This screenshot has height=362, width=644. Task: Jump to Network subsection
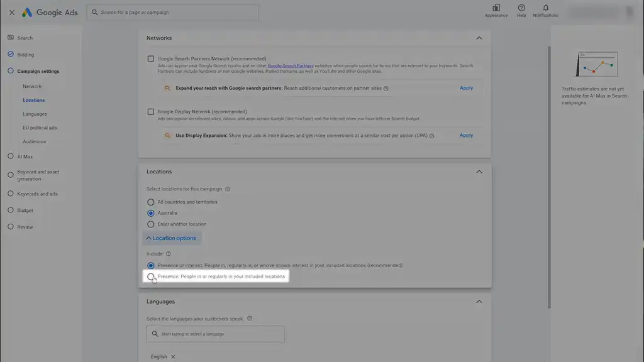click(x=32, y=86)
